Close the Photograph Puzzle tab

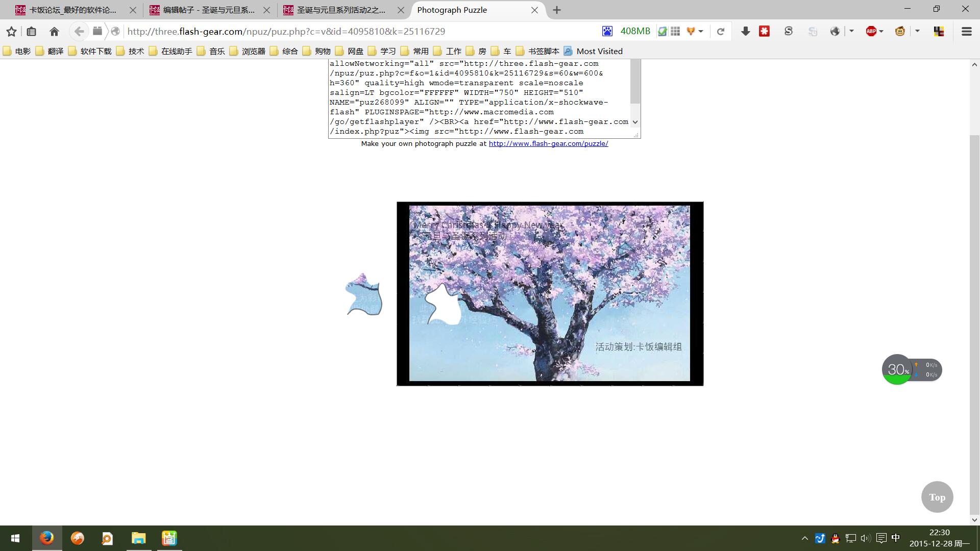(534, 10)
